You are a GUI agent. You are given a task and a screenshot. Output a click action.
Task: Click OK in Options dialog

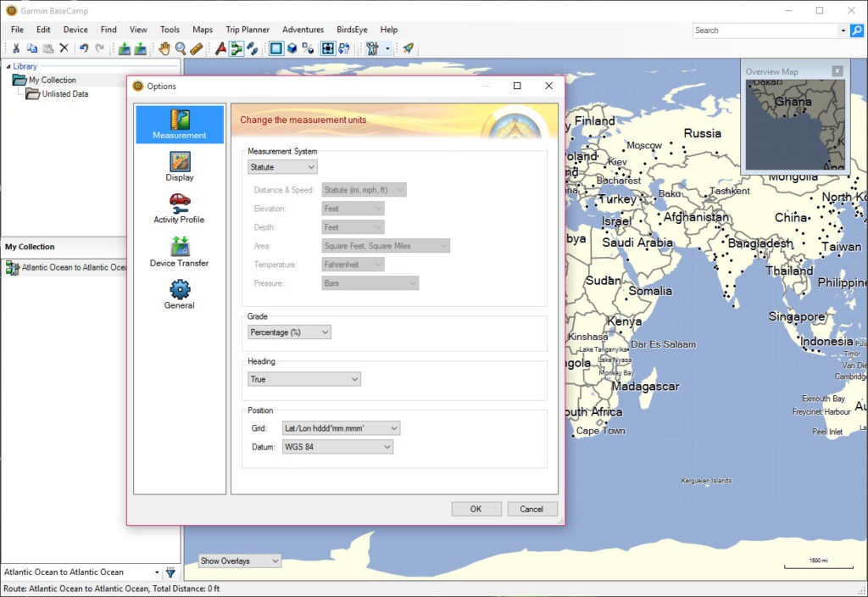coord(476,509)
